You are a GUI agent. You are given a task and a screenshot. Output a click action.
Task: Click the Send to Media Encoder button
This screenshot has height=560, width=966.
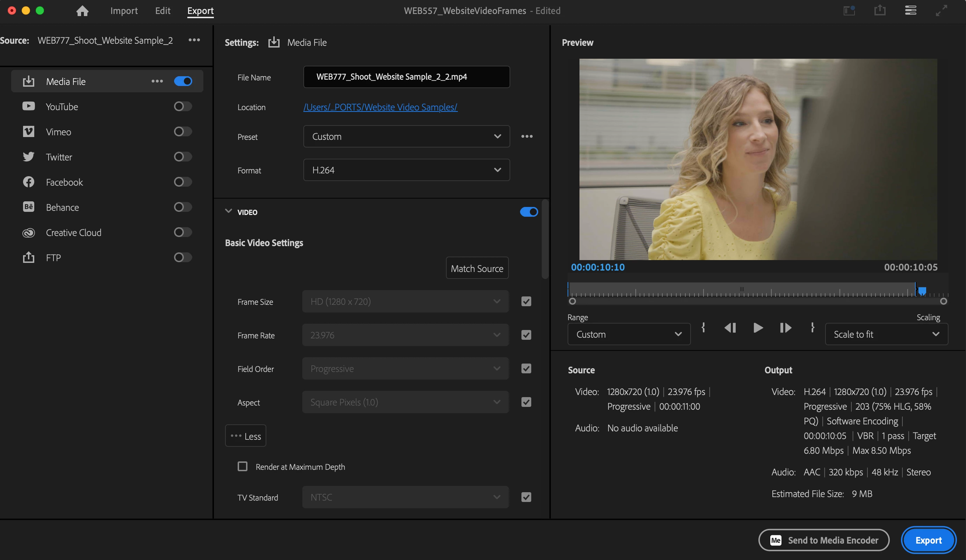click(x=823, y=540)
